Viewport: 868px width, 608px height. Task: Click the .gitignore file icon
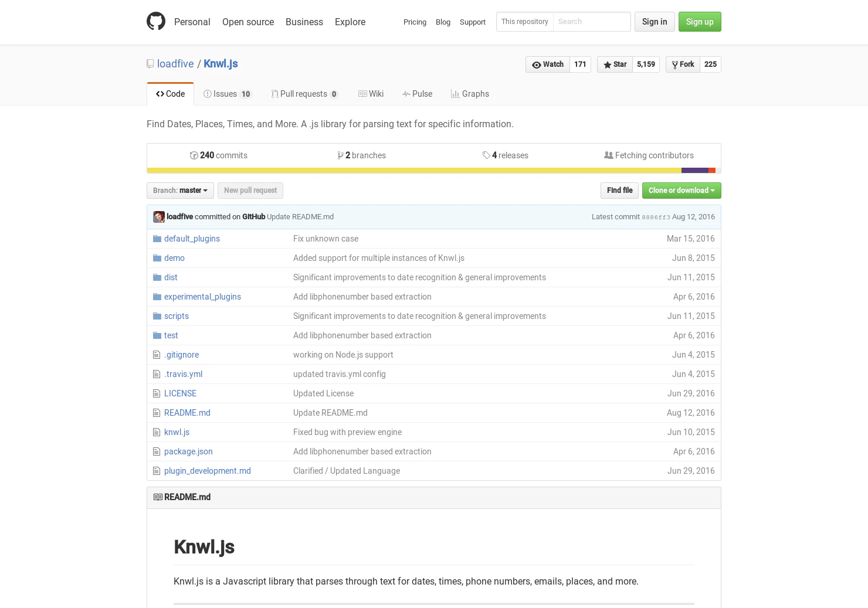pyautogui.click(x=157, y=355)
